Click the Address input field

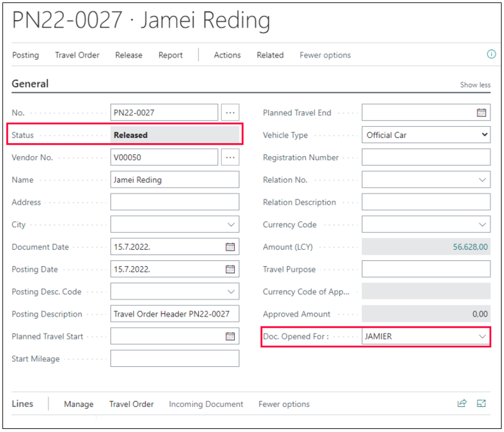(174, 202)
